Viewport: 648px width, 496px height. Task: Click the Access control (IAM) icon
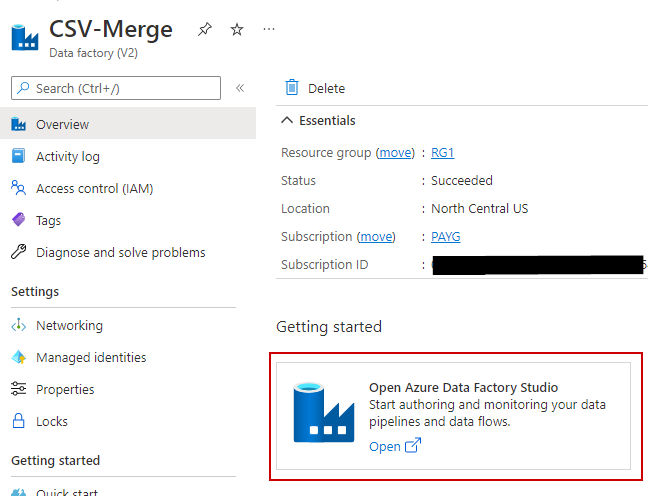(18, 188)
